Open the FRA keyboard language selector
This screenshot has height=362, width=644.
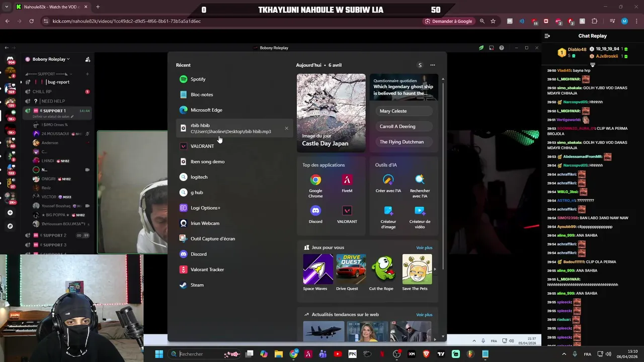pyautogui.click(x=588, y=354)
